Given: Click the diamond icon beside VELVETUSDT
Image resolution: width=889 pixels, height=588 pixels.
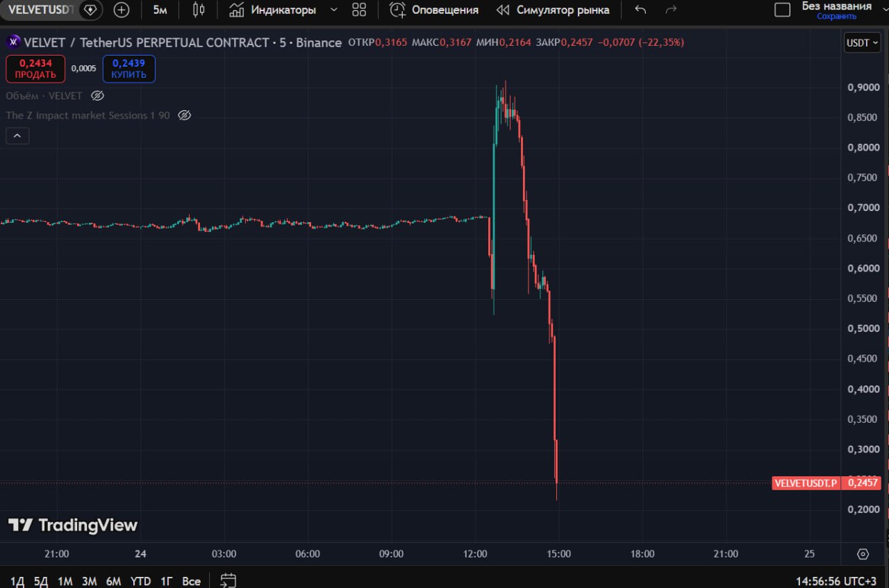Looking at the screenshot, I should pos(90,10).
